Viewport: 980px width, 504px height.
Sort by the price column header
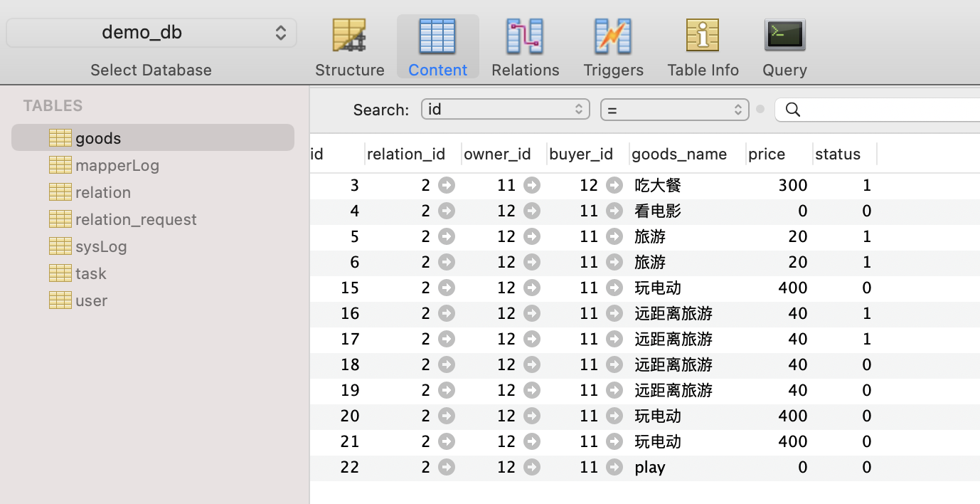pos(779,154)
